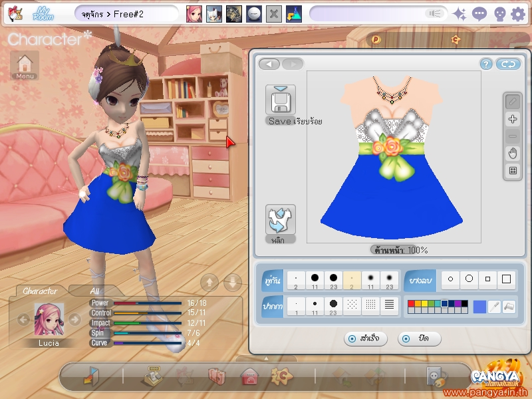Click the power plug icon in bottom bar

(x=437, y=376)
